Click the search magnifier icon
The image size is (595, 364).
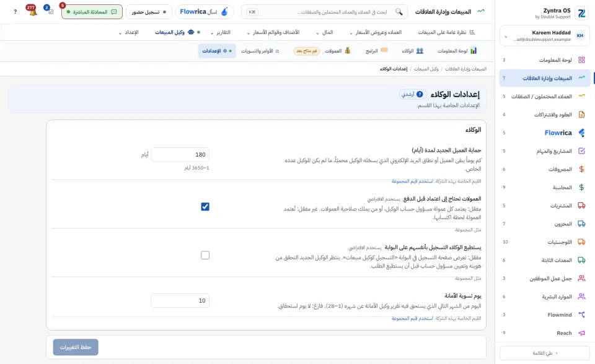pos(399,12)
